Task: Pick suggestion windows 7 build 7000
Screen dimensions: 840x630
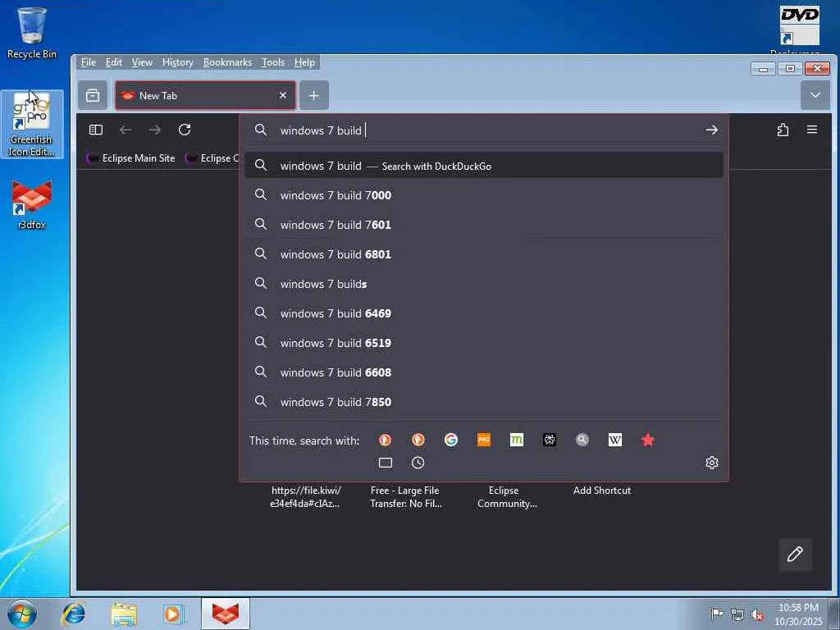Action: 484,195
